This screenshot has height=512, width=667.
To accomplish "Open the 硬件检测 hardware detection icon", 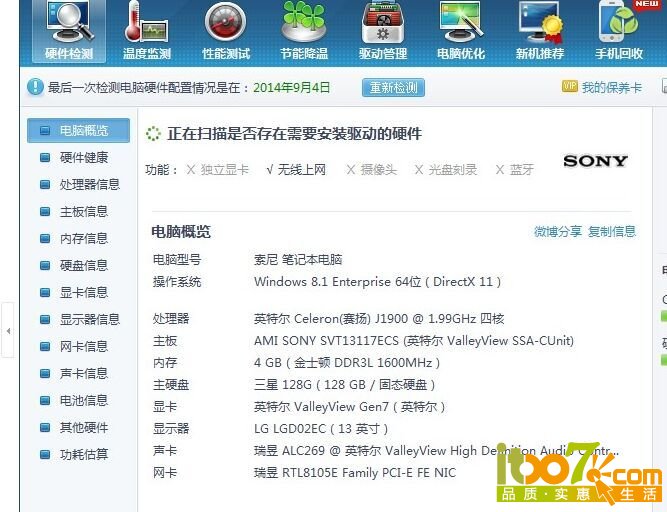I will (x=69, y=31).
